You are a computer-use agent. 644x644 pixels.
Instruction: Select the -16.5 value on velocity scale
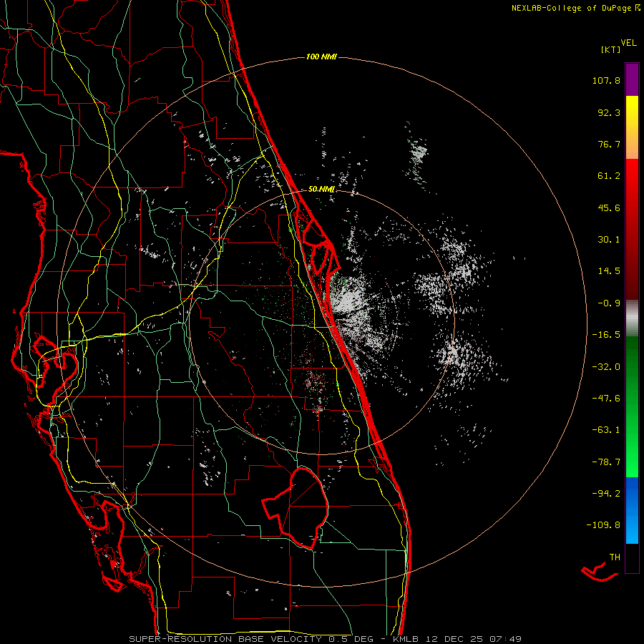[x=606, y=335]
